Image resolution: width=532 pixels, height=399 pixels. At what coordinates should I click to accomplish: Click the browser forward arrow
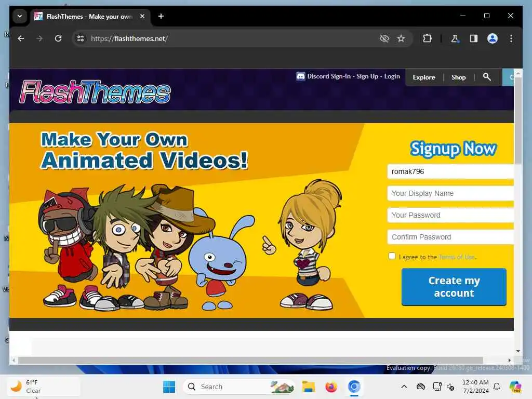[39, 38]
